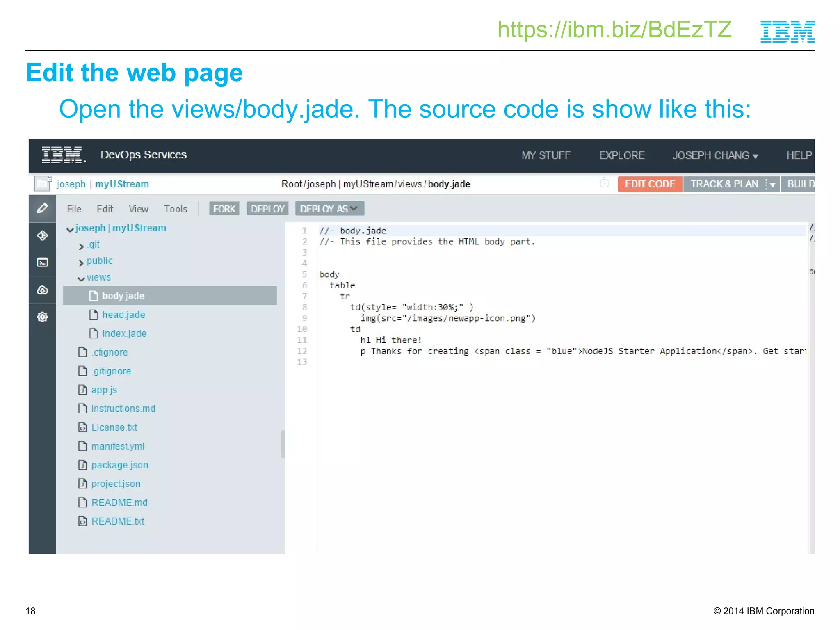
Task: Select the pencil Edit icon in sidebar
Action: click(42, 208)
